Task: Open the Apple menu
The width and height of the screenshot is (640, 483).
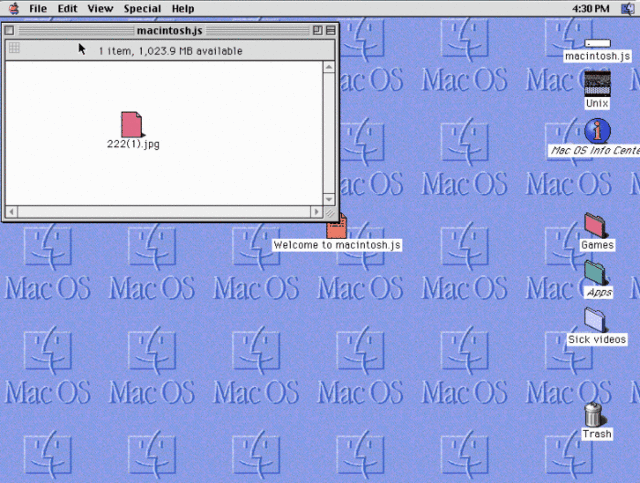Action: (x=14, y=8)
